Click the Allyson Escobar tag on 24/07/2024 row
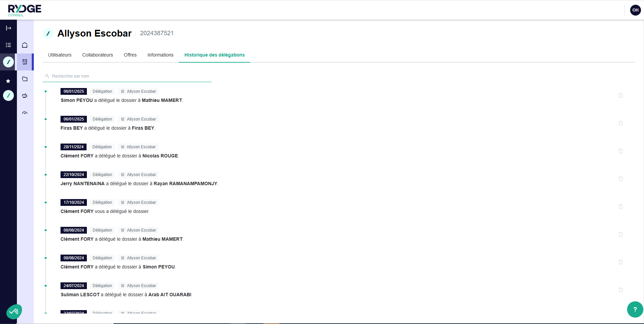This screenshot has height=324, width=644. pos(139,286)
